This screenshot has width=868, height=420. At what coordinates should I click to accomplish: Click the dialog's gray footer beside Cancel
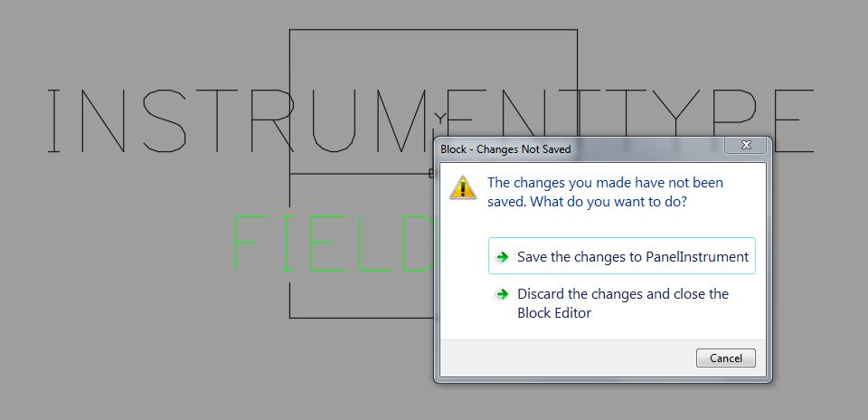564,358
